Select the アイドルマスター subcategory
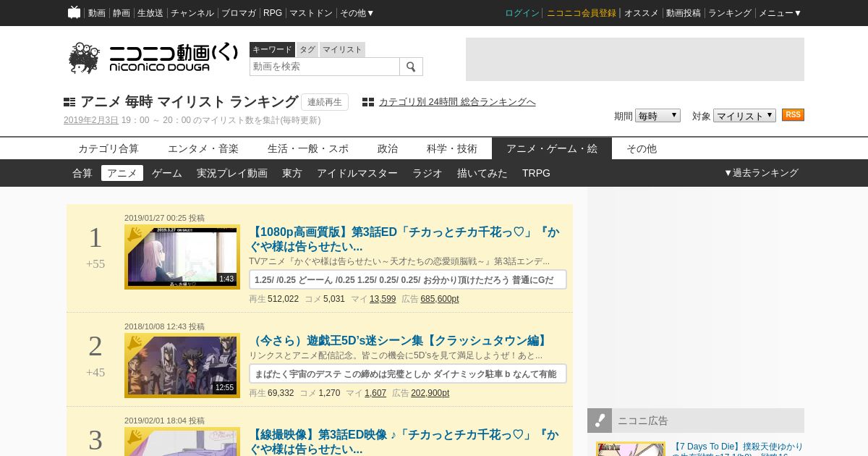The height and width of the screenshot is (456, 868). coord(357,173)
